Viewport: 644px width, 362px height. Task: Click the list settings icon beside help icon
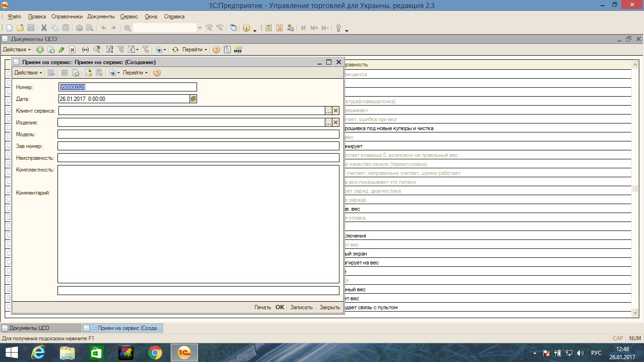point(227,49)
